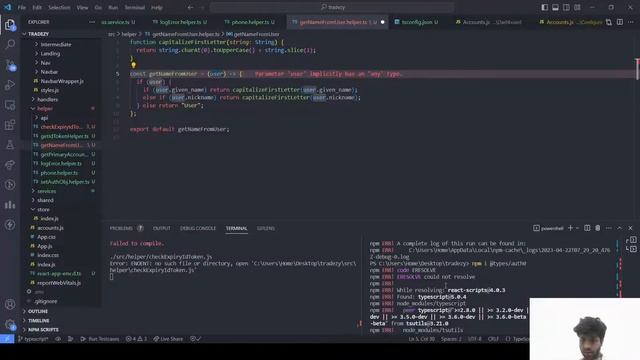Viewport: 640px width, 360px height.
Task: Open the Search view in activity bar
Action: tap(10, 44)
